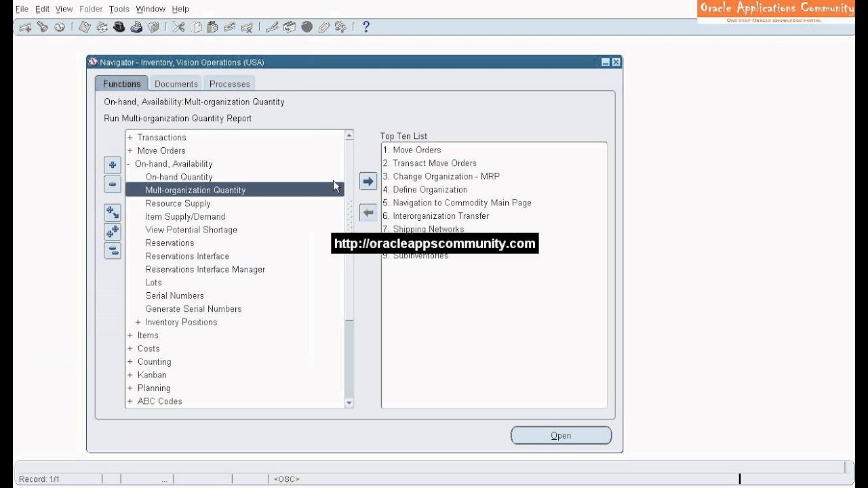The width and height of the screenshot is (868, 488).
Task: Click the Save disk toolbar icon
Action: pyautogui.click(x=84, y=27)
